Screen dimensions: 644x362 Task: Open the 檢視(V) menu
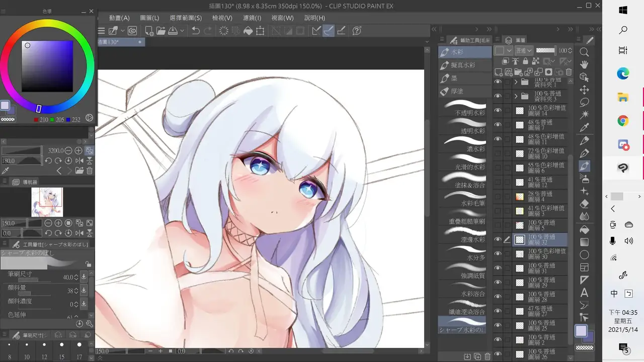(222, 18)
